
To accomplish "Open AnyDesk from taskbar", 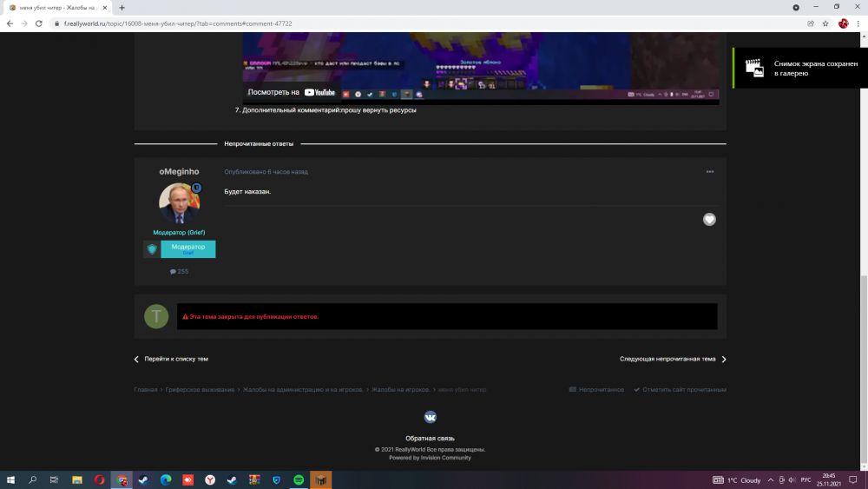I will tap(187, 479).
